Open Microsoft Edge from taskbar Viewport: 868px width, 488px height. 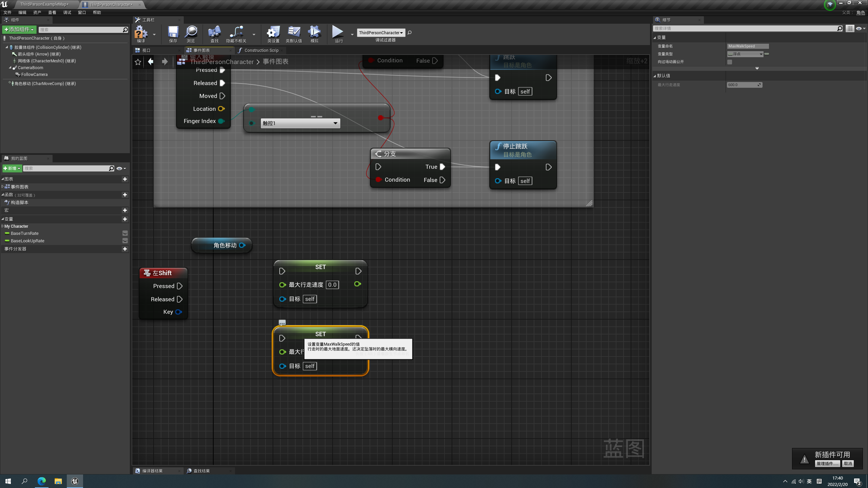(42, 481)
